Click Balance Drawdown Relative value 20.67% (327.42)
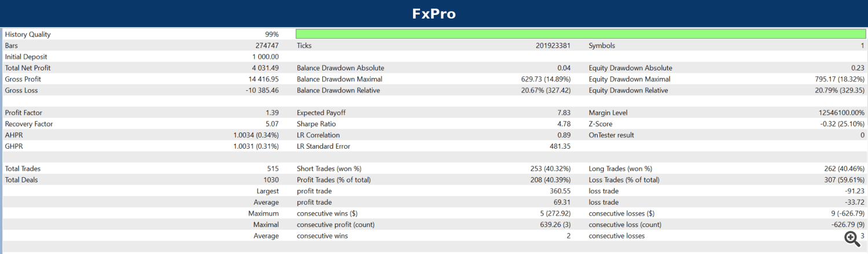This screenshot has height=254, width=868. click(546, 90)
